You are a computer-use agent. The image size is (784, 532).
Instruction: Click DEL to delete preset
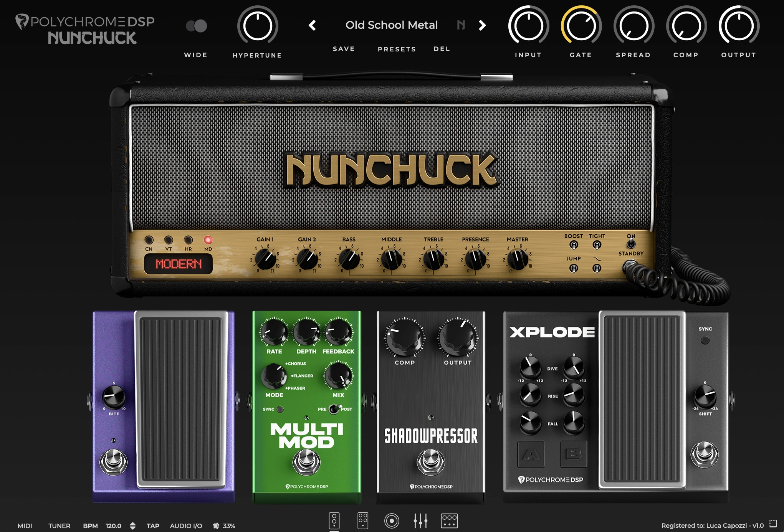click(442, 49)
